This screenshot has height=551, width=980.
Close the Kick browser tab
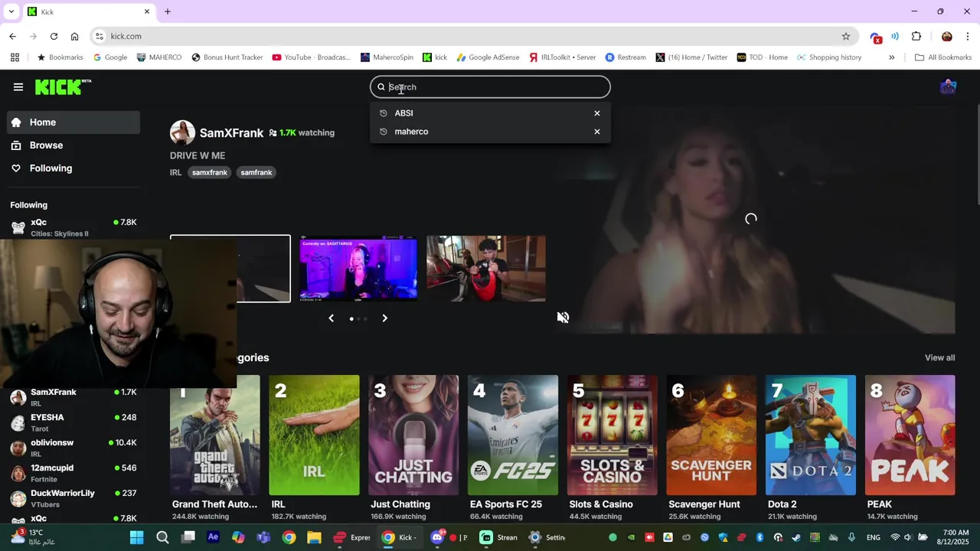[x=147, y=11]
